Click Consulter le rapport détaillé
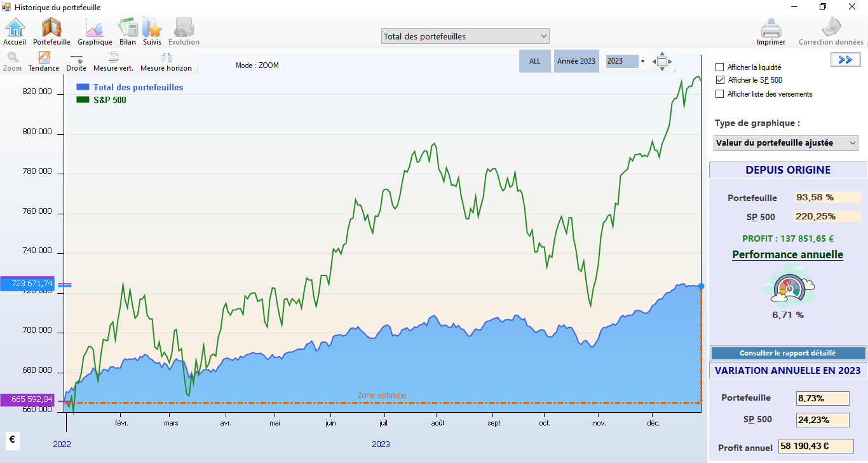Viewport: 868px width, 463px height. 787,353
